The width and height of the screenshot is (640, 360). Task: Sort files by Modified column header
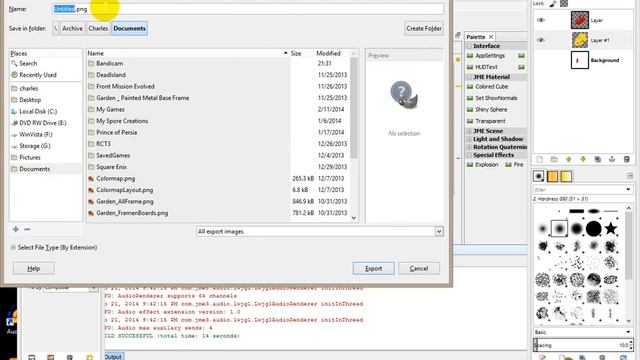point(332,53)
